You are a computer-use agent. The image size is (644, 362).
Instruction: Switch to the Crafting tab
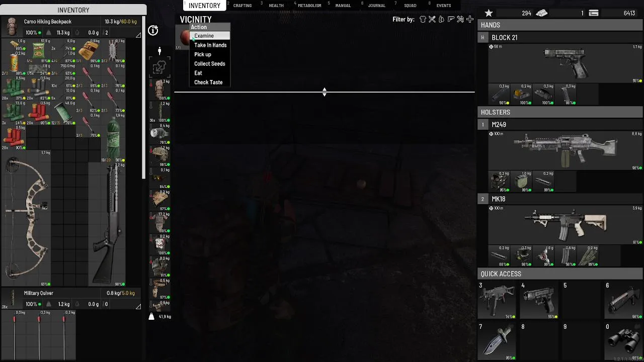[x=242, y=6]
